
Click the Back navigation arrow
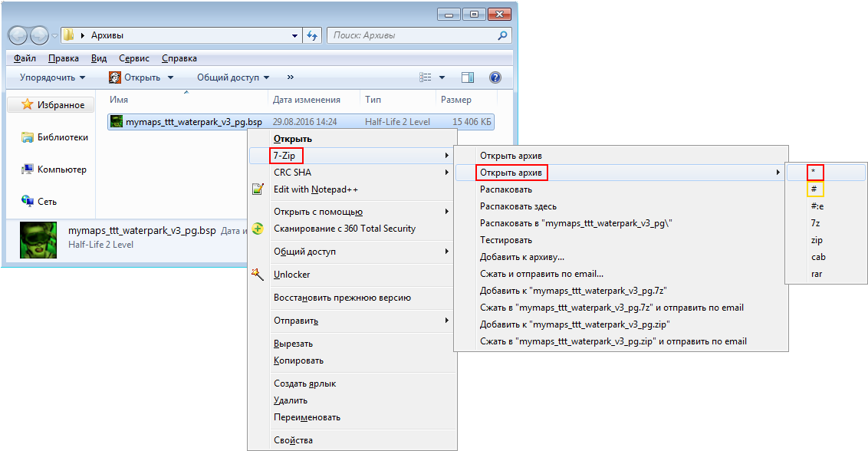pyautogui.click(x=18, y=35)
